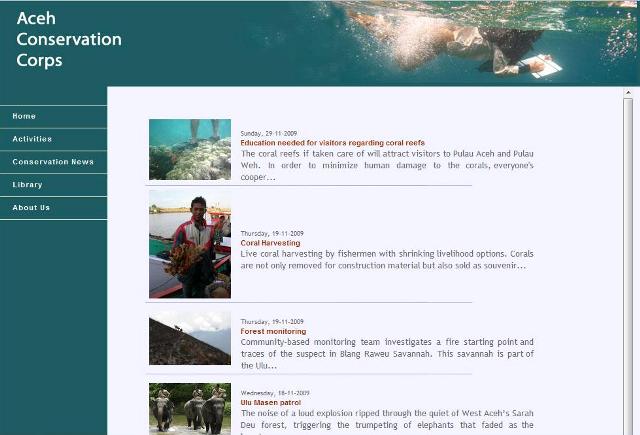Open the Ulu Masen patrol article
The height and width of the screenshot is (435, 640).
pos(271,403)
